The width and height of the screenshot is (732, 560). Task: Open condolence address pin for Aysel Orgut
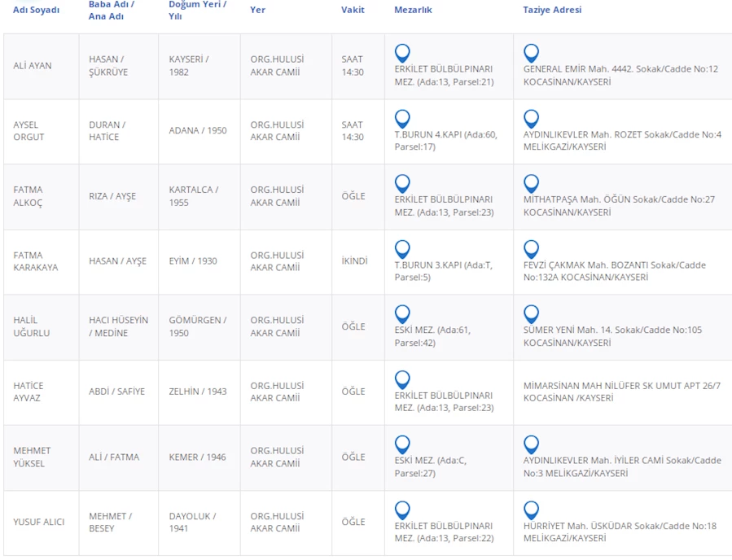(531, 118)
